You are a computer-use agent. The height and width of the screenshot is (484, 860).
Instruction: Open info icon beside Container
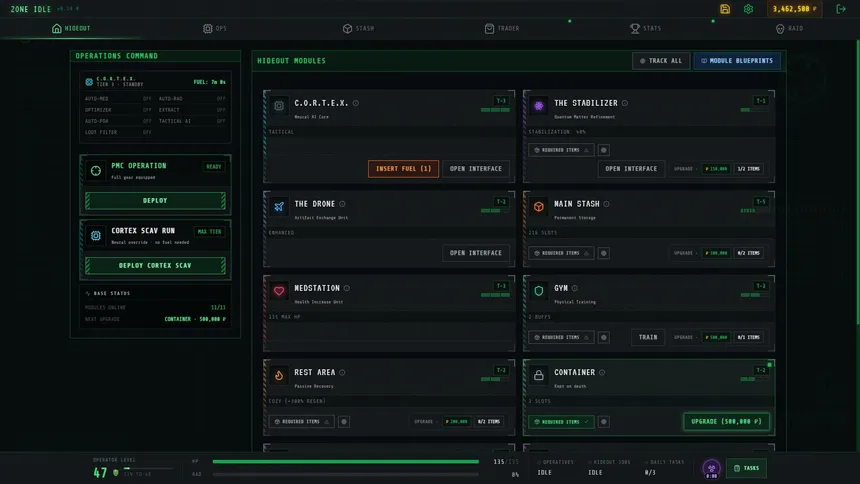point(602,373)
